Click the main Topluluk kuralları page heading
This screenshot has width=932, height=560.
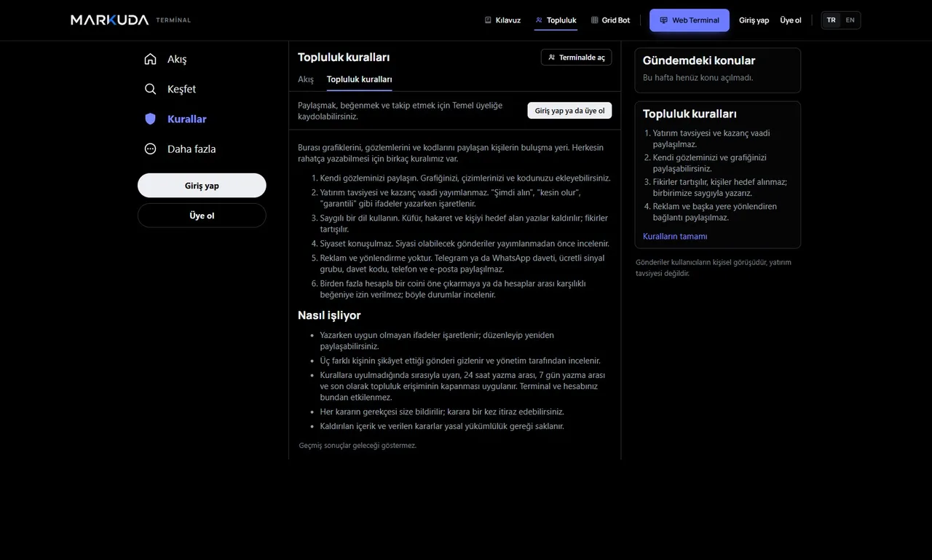pos(344,57)
